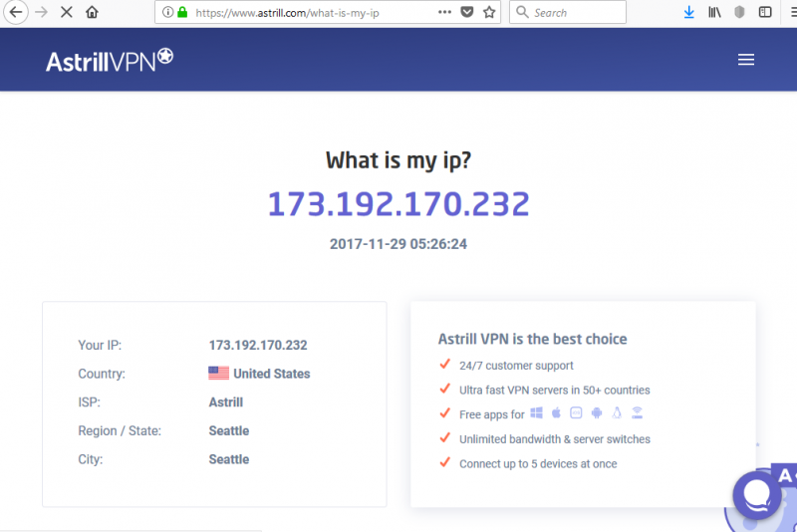Click the iOS app icon

[x=576, y=413]
